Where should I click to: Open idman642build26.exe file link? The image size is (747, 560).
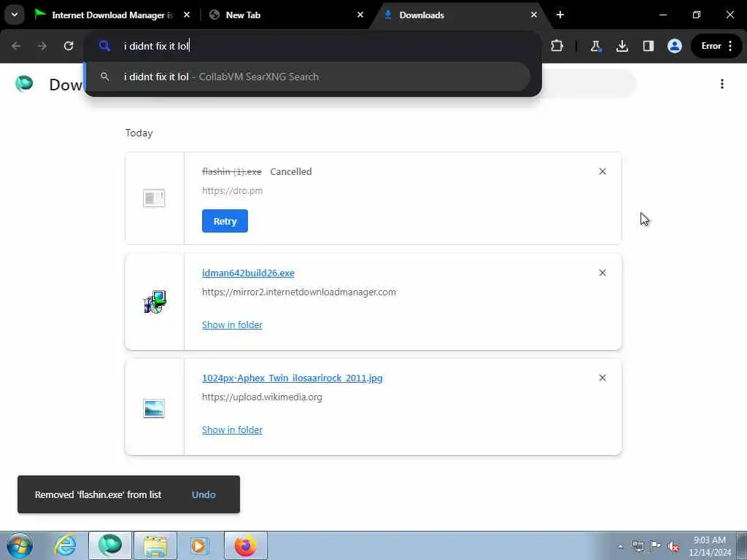point(248,273)
